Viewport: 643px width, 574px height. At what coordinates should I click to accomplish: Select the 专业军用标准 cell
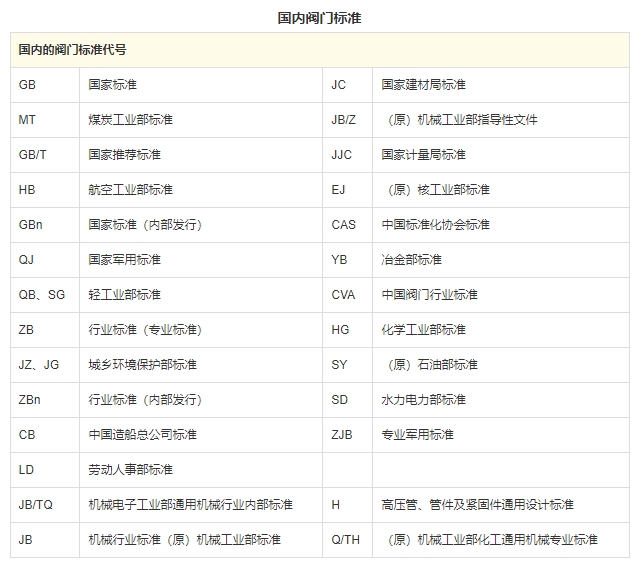[501, 435]
